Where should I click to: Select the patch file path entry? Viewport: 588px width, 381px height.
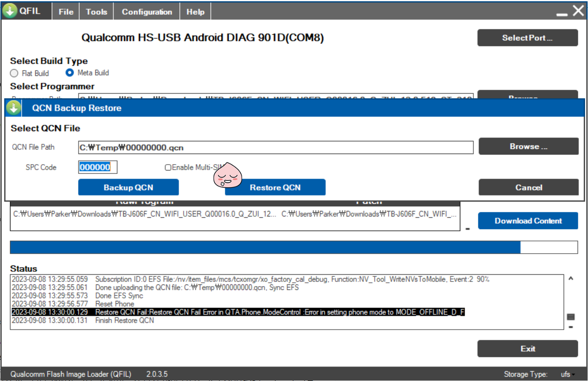point(369,214)
